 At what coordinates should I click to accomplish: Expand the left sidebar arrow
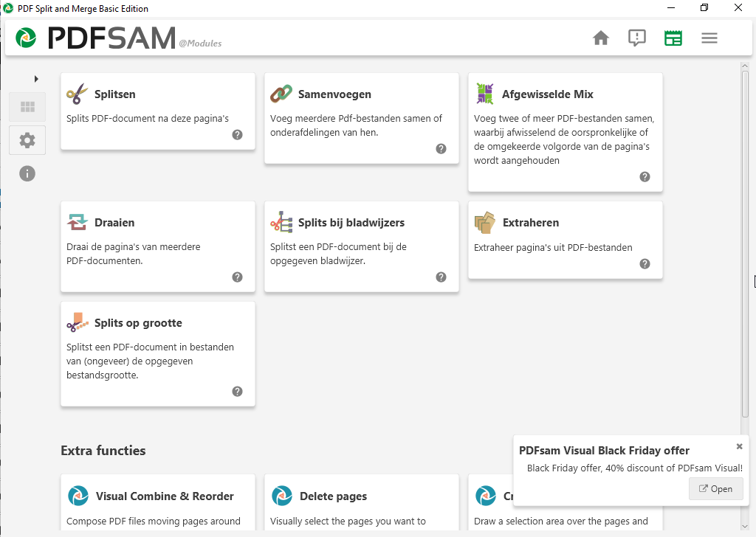pyautogui.click(x=36, y=79)
